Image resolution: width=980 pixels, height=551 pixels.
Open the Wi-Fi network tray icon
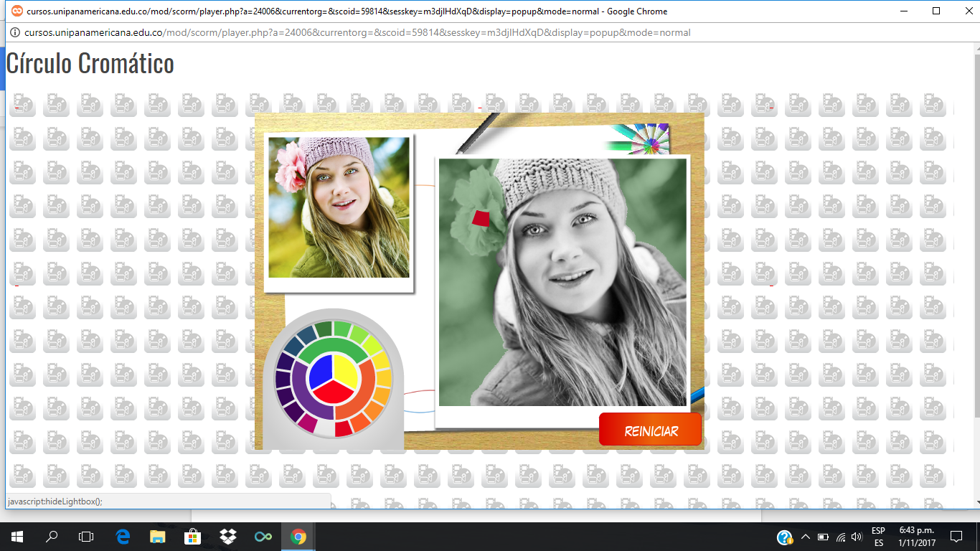coord(840,537)
